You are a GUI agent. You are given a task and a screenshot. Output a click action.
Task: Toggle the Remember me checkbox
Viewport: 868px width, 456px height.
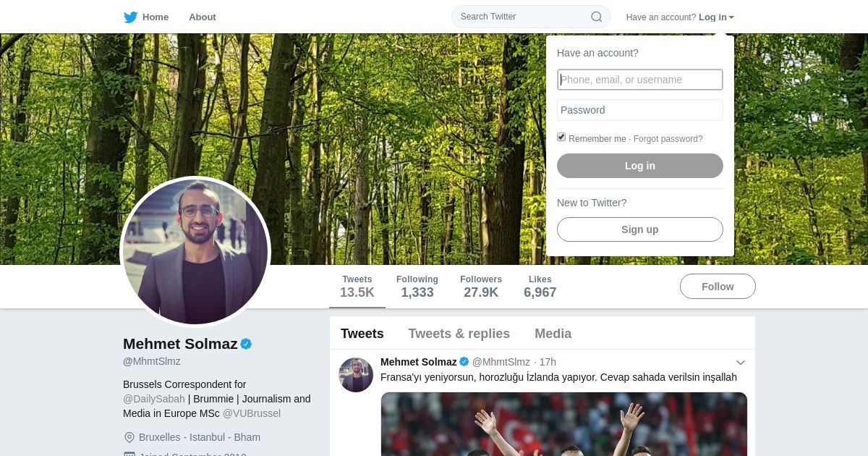[x=561, y=137]
